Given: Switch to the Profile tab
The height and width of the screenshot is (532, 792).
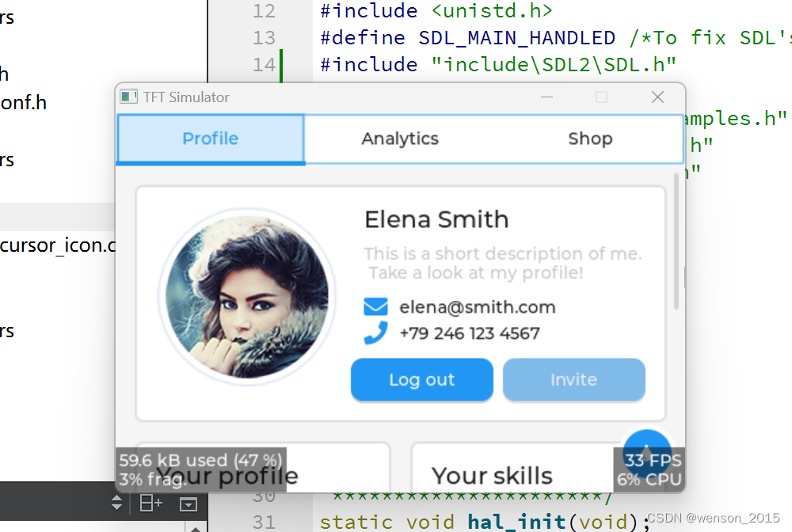Looking at the screenshot, I should point(211,139).
